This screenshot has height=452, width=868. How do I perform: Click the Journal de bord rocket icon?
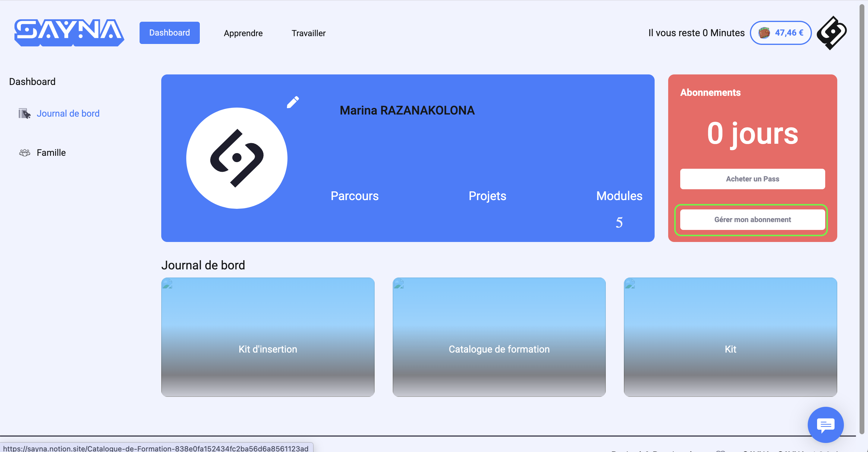[x=24, y=114]
